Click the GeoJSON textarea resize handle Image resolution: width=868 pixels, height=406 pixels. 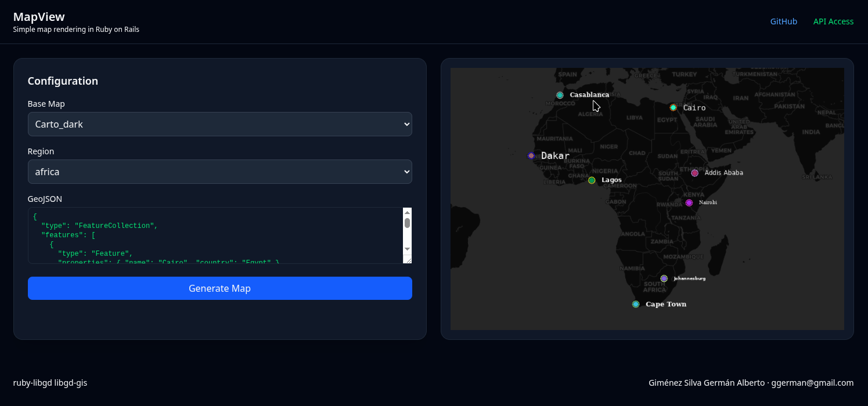(408, 260)
